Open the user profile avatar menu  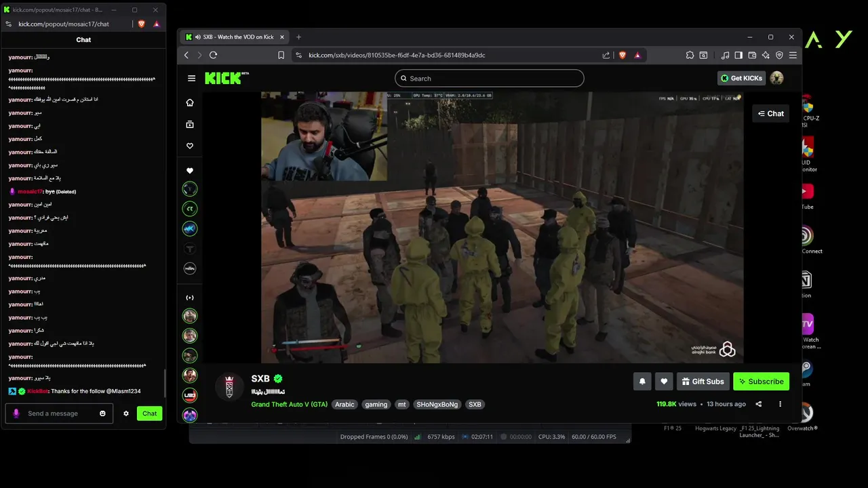click(x=777, y=78)
